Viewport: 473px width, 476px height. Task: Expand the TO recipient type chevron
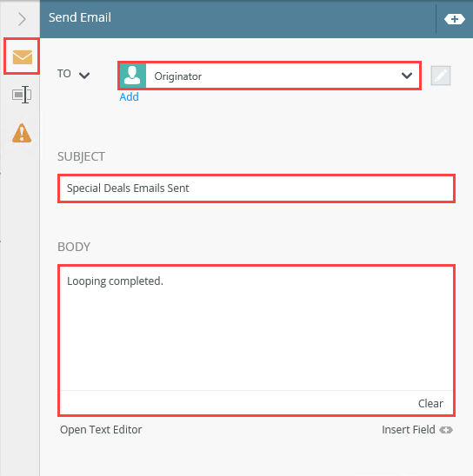coord(84,76)
